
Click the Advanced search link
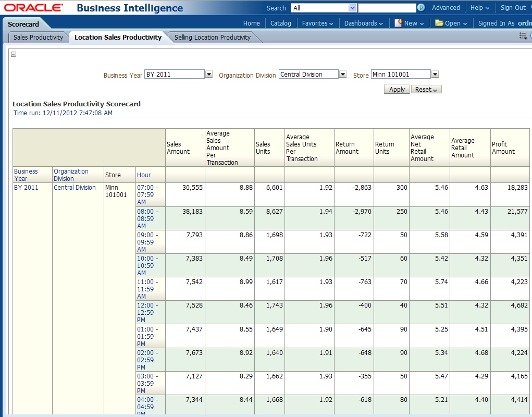[446, 8]
